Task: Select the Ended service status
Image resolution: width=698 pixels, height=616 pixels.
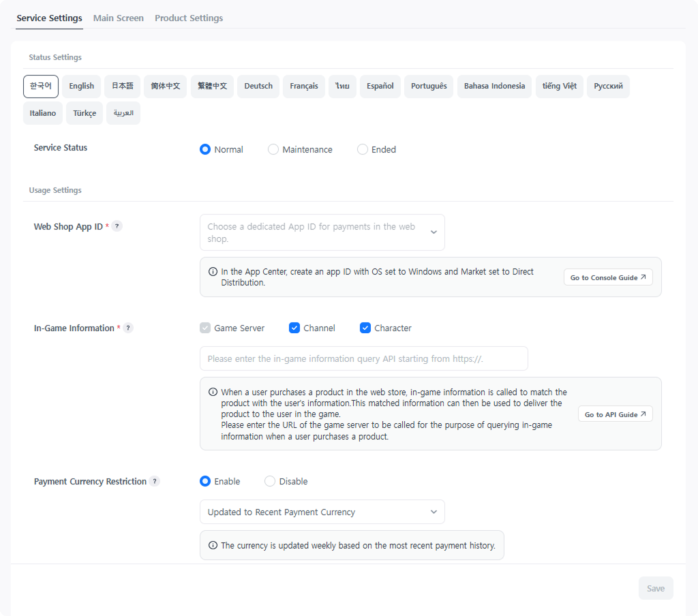Action: click(x=363, y=149)
